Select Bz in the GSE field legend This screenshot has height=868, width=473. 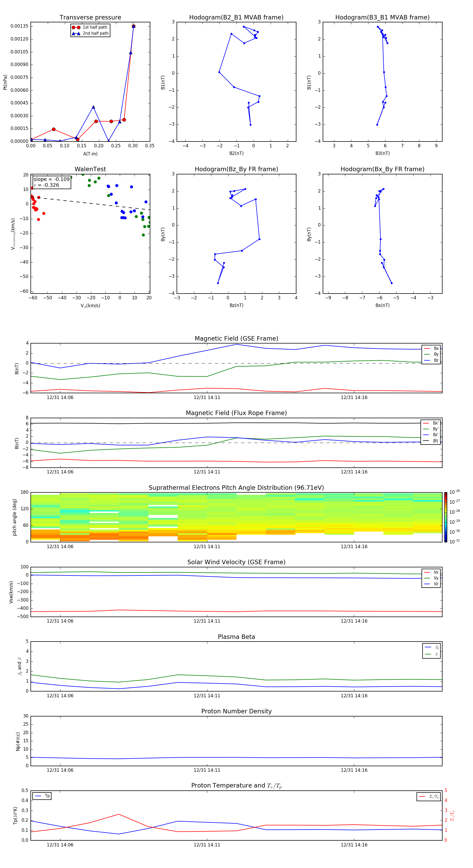coord(431,360)
